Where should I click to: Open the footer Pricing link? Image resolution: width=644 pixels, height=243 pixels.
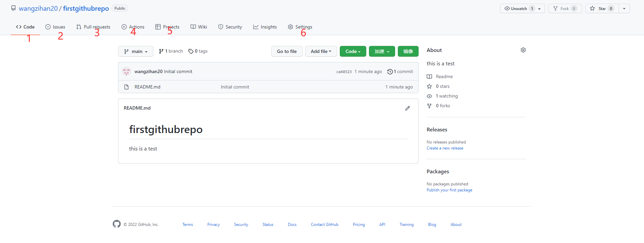359,225
